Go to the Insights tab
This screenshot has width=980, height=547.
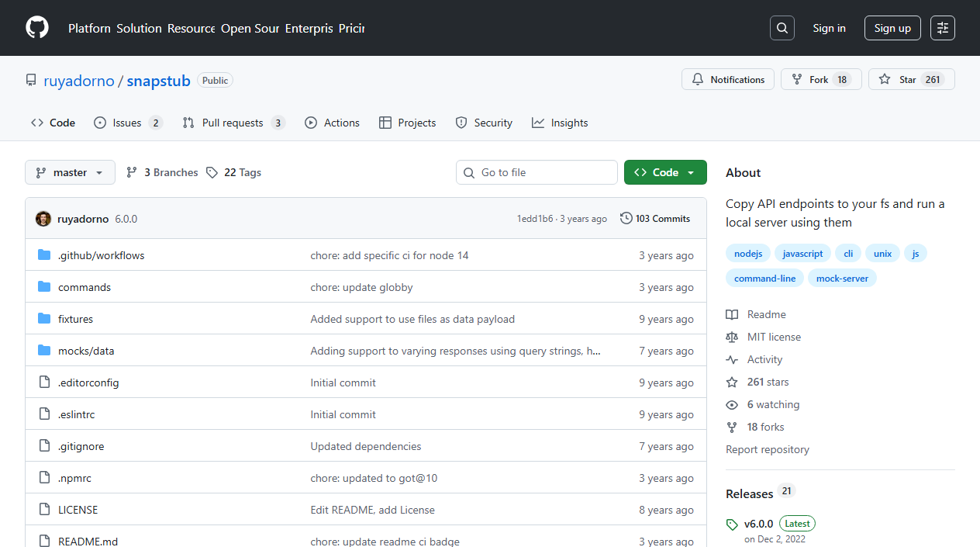pyautogui.click(x=560, y=123)
